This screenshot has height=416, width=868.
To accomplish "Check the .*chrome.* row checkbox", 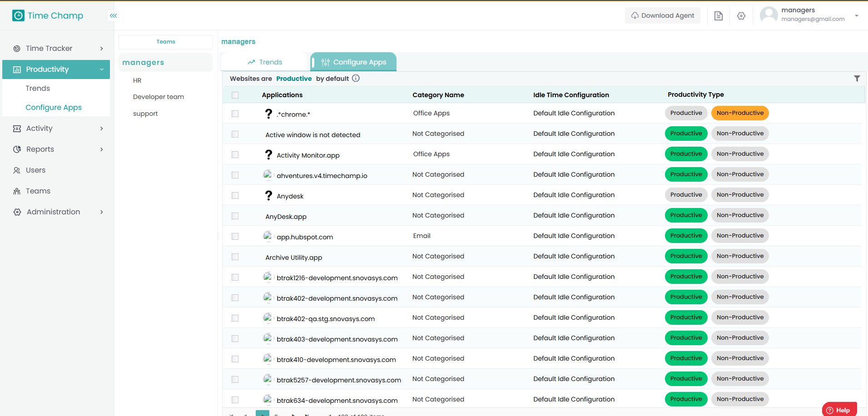I will (x=235, y=114).
